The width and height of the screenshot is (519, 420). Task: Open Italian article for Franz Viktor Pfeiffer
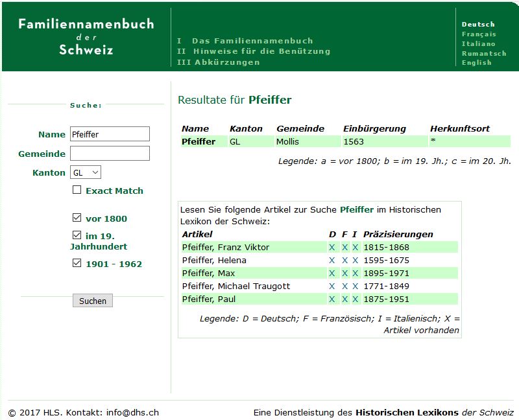(x=355, y=248)
